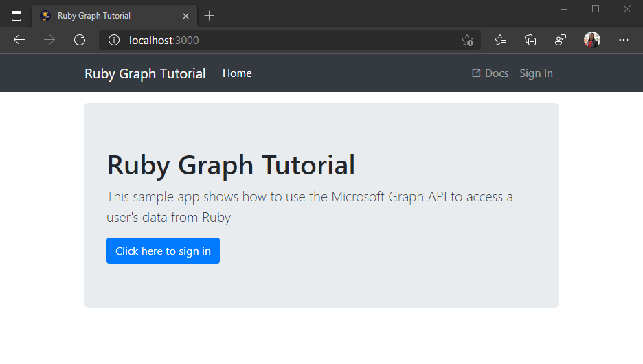Reload the page with refresh icon
This screenshot has height=364, width=643.
click(80, 40)
